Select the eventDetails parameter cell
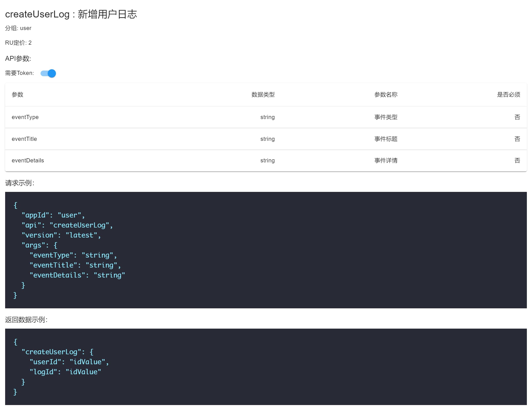Screen dimensions: 532x413 (28, 161)
